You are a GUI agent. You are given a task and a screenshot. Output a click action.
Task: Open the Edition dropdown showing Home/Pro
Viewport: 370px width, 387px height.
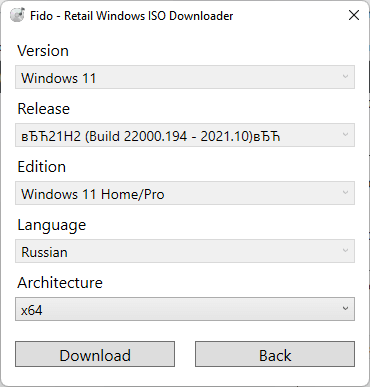pyautogui.click(x=185, y=193)
